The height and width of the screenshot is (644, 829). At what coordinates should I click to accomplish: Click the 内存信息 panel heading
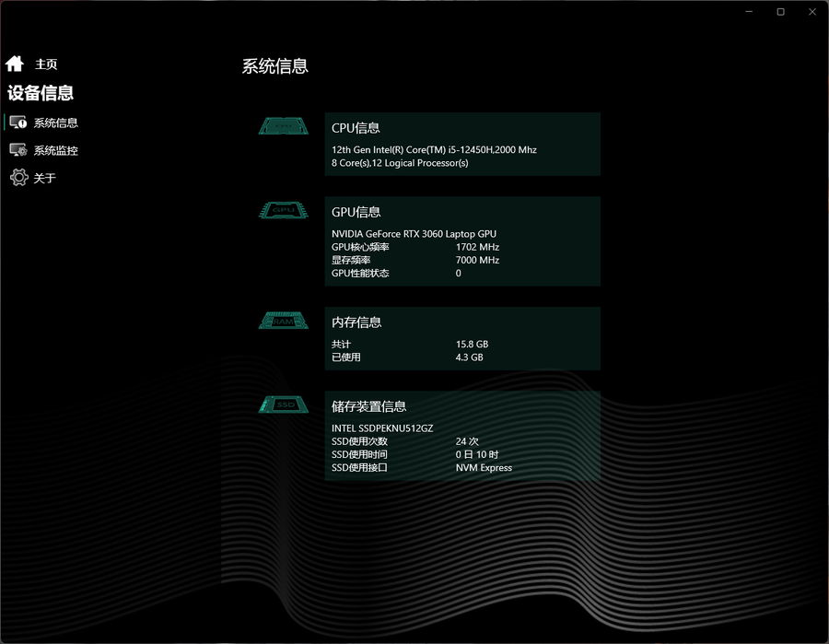pyautogui.click(x=356, y=322)
